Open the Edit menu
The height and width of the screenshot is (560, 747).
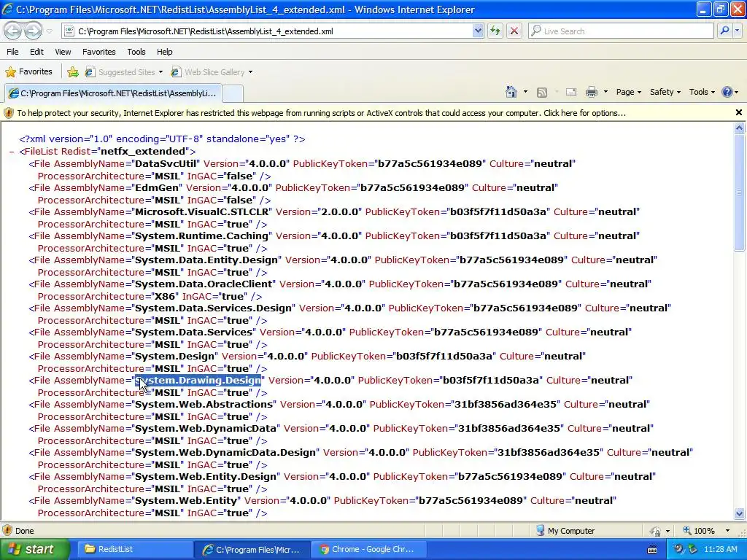click(36, 52)
